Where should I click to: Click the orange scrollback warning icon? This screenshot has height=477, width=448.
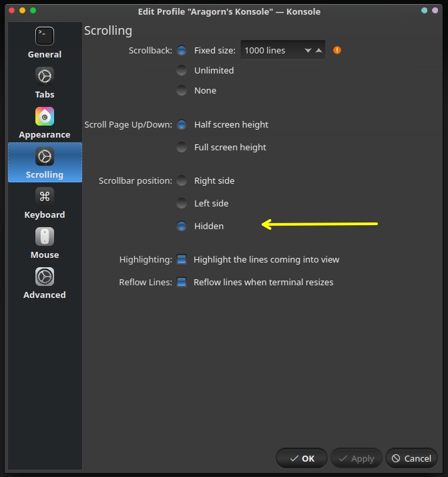pos(337,50)
